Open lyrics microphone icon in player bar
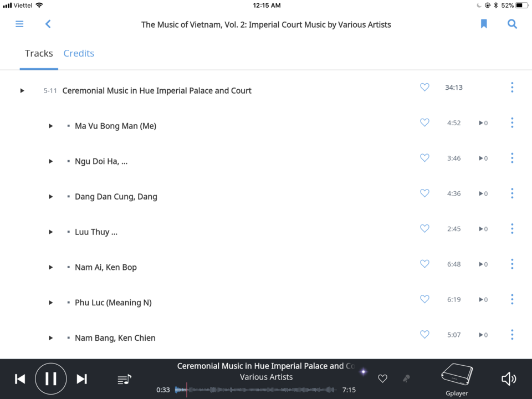The height and width of the screenshot is (399, 532). tap(406, 378)
